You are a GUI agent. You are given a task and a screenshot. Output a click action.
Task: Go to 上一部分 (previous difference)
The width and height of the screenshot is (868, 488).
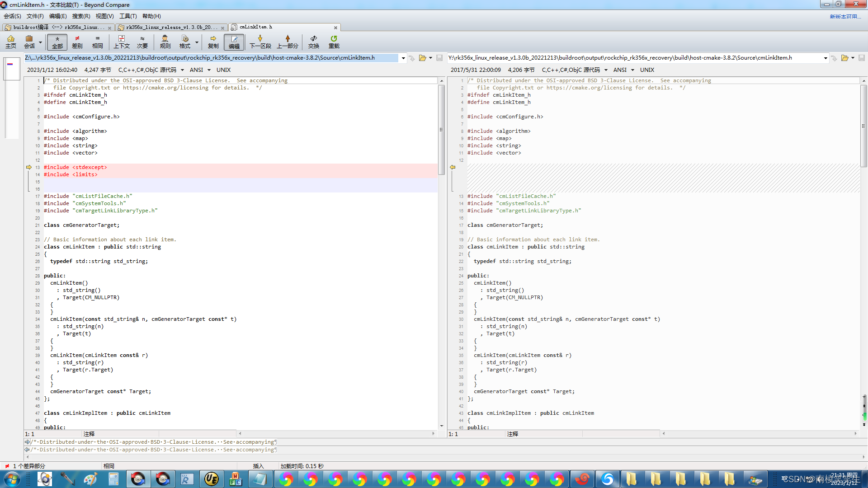point(288,42)
